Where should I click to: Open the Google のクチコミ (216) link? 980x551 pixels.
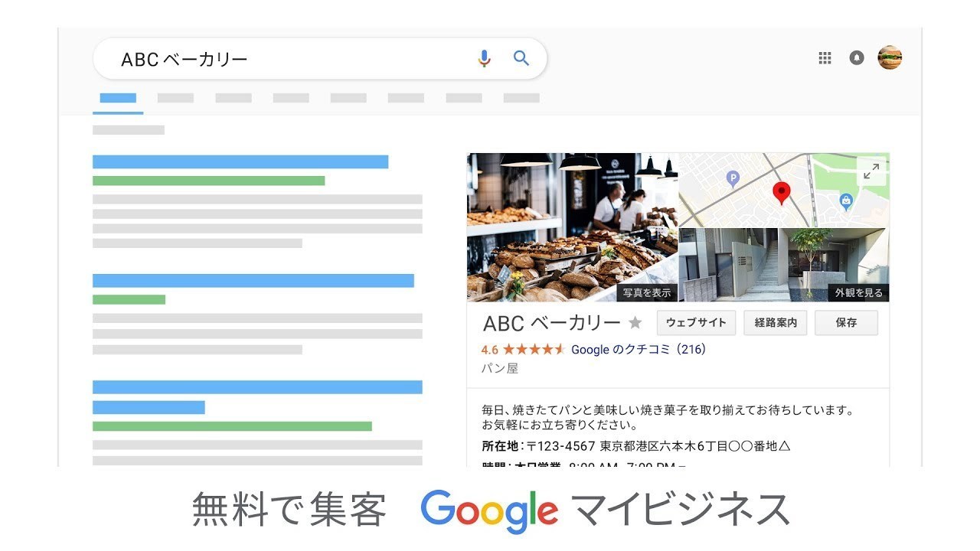pos(638,350)
